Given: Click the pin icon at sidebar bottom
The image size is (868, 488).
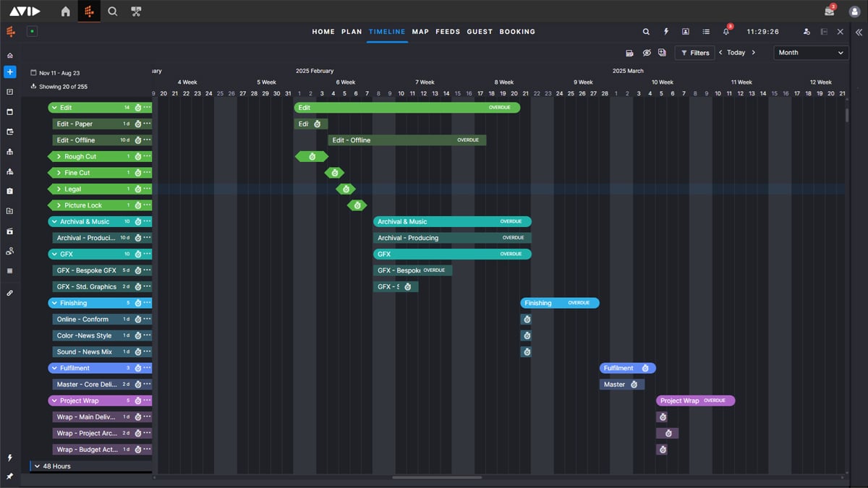Looking at the screenshot, I should coord(9,476).
